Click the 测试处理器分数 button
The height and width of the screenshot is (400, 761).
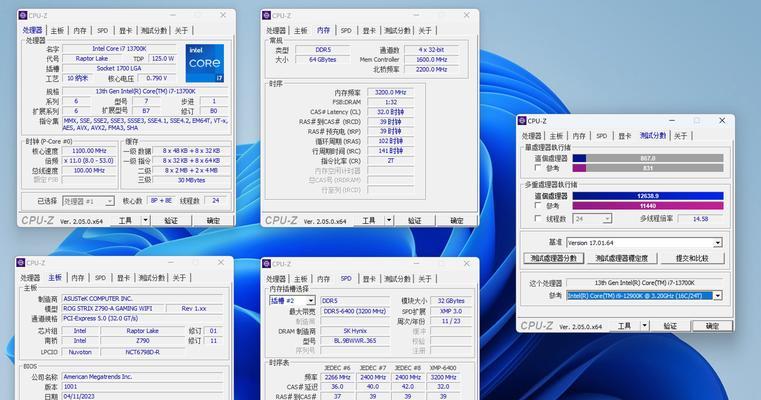[x=553, y=258]
